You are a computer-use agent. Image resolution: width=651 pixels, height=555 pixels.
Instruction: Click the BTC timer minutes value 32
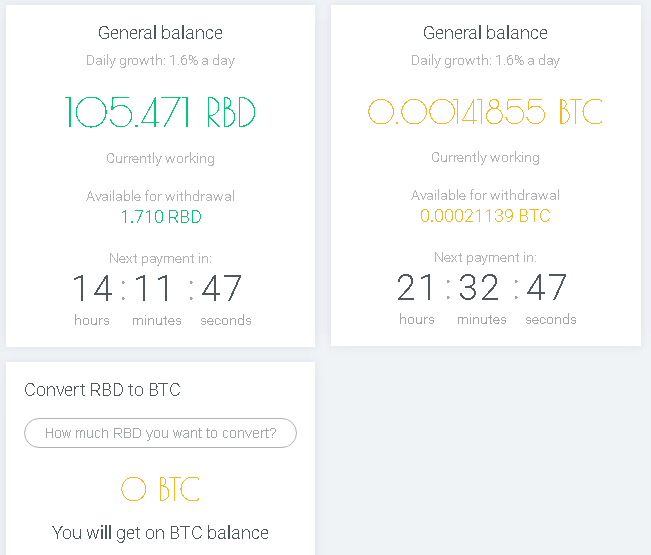pos(479,287)
